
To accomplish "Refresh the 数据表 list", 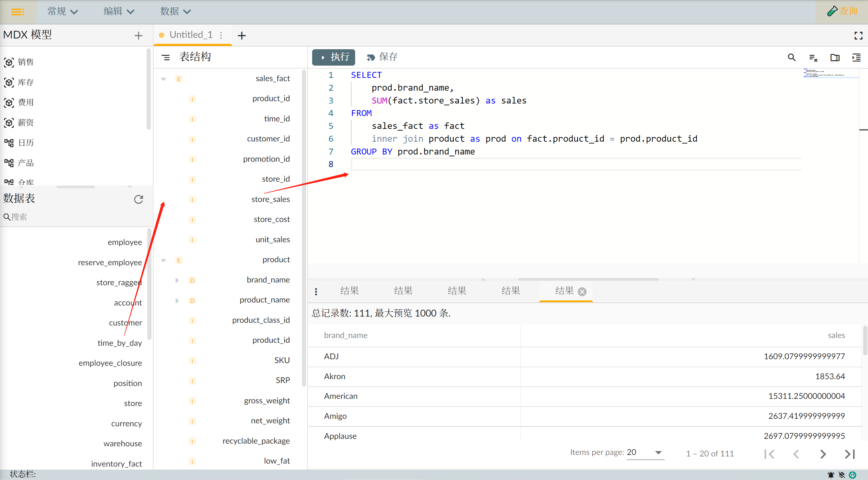I will coord(139,199).
